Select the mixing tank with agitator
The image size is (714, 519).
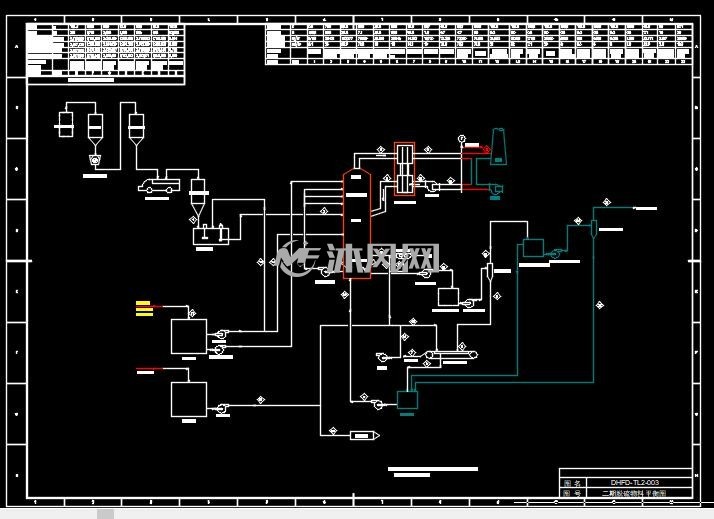coord(211,234)
